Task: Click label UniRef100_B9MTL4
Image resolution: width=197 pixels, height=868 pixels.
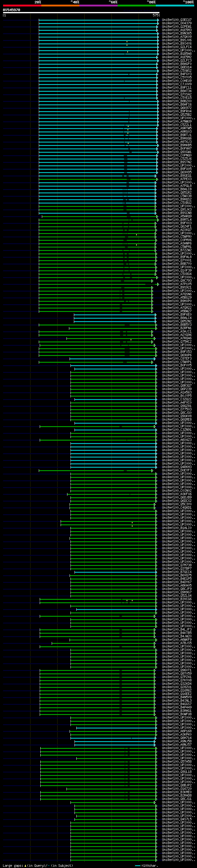Action: pyautogui.click(x=176, y=220)
